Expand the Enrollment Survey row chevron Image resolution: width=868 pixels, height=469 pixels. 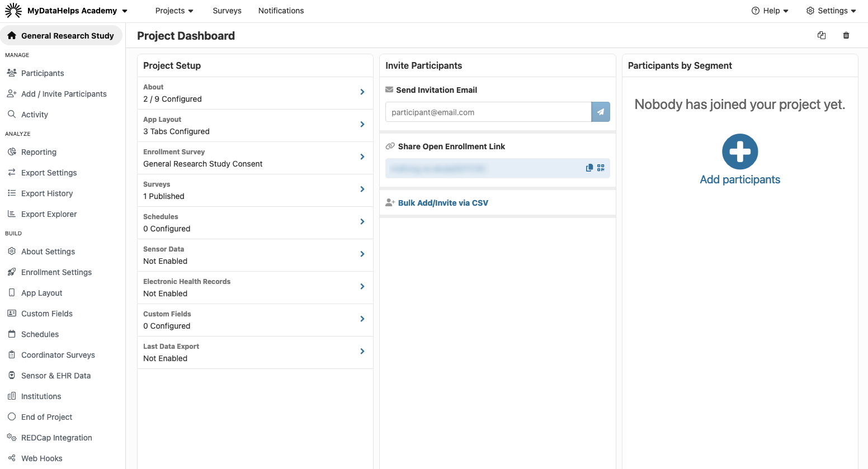(x=362, y=157)
